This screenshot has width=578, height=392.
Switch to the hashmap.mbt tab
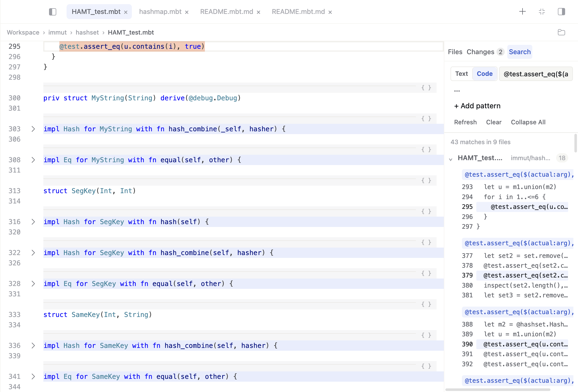click(160, 12)
